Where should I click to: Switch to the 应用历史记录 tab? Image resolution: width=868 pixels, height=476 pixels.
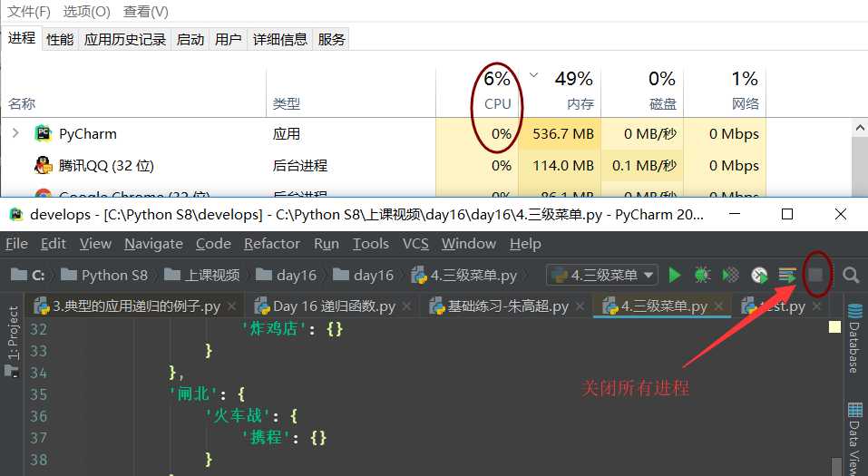(x=125, y=39)
